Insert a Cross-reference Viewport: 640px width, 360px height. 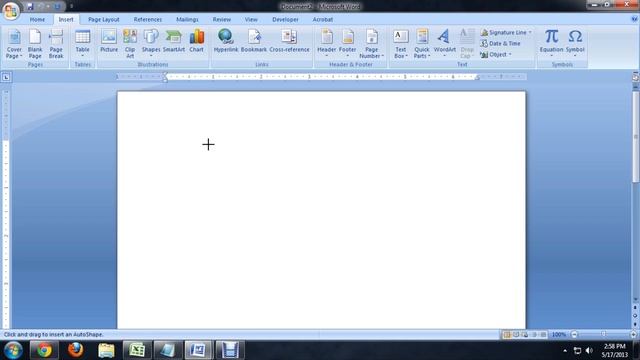[x=289, y=41]
